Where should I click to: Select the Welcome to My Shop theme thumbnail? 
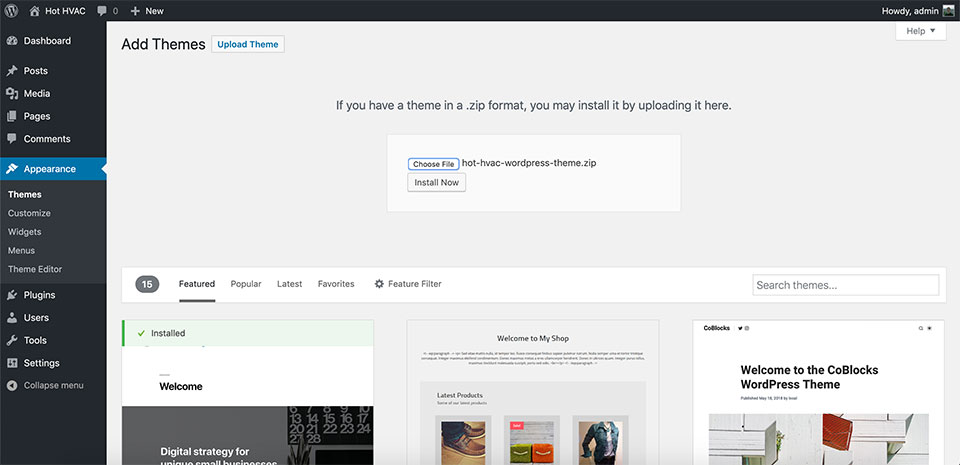click(x=533, y=392)
